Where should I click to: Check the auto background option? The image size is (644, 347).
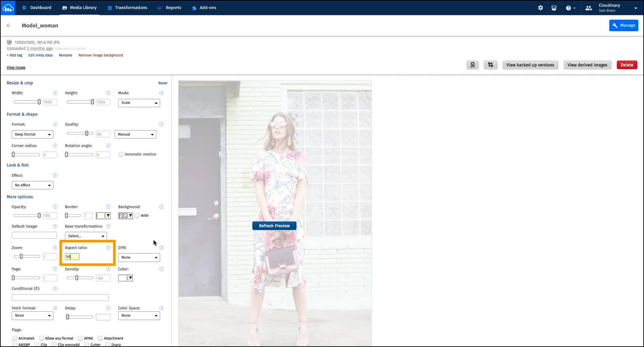pyautogui.click(x=137, y=216)
